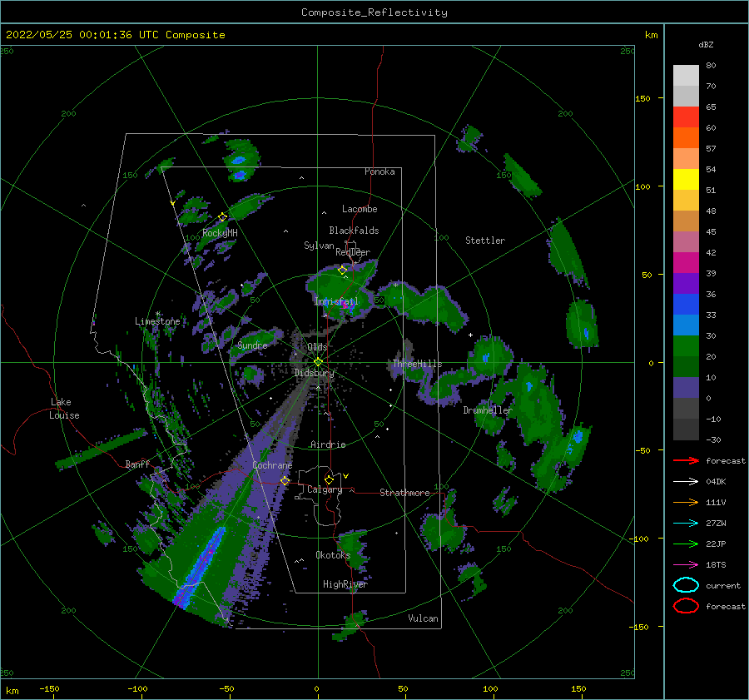Image resolution: width=749 pixels, height=700 pixels.
Task: Click the yellow diamond marker inside Calgary
Action: (x=329, y=479)
